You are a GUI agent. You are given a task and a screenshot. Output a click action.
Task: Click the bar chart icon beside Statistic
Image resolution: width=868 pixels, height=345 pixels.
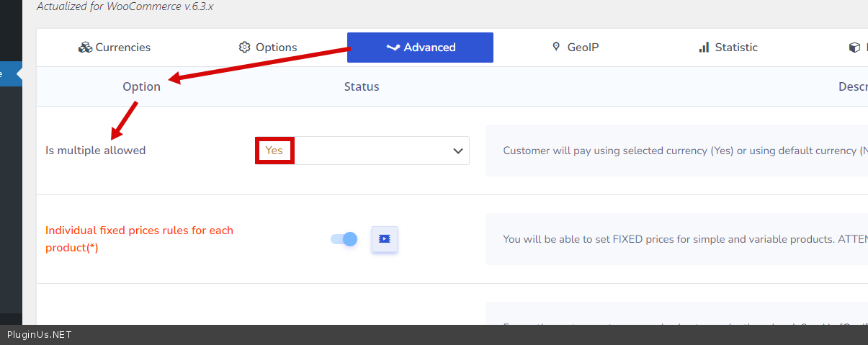[x=704, y=48]
